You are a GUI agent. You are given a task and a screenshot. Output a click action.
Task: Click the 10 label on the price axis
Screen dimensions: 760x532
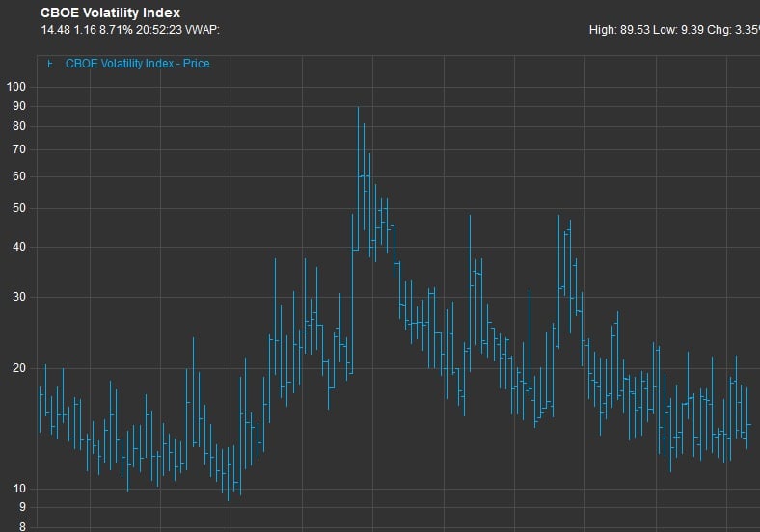pyautogui.click(x=19, y=489)
